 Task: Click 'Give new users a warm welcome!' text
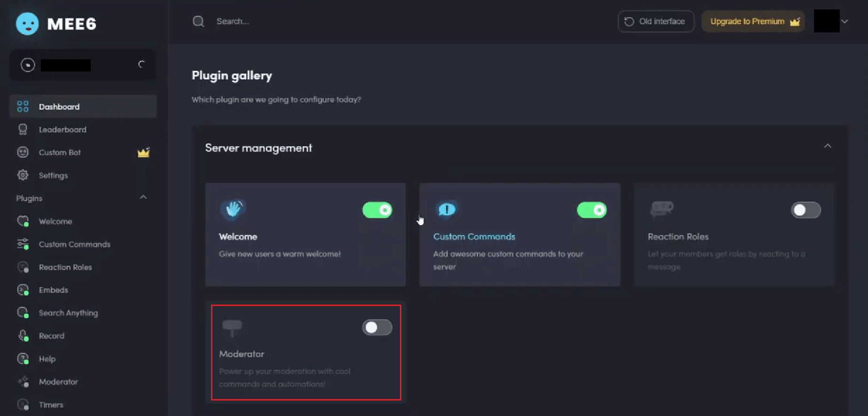coord(280,254)
